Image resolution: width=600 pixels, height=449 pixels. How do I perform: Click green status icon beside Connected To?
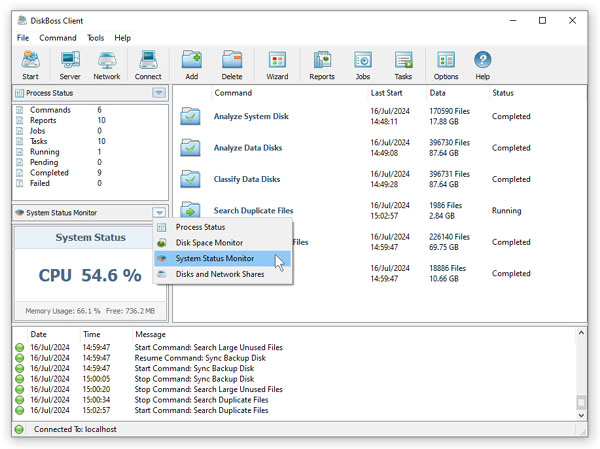pos(19,429)
